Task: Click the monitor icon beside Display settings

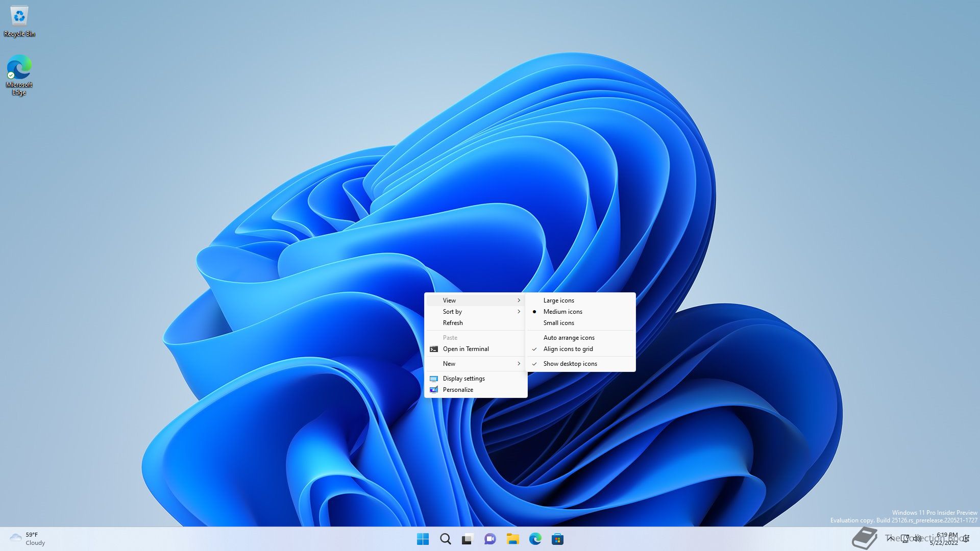Action: [434, 379]
